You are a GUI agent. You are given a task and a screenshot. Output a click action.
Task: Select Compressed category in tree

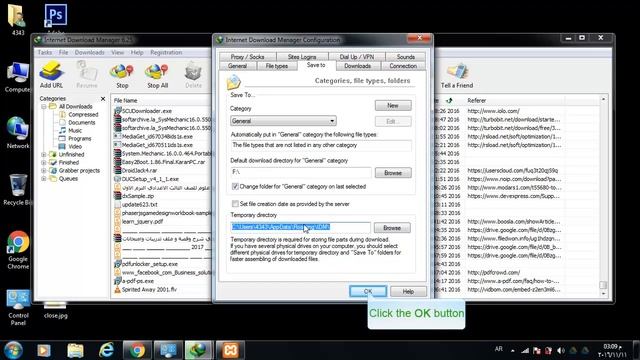pos(83,115)
